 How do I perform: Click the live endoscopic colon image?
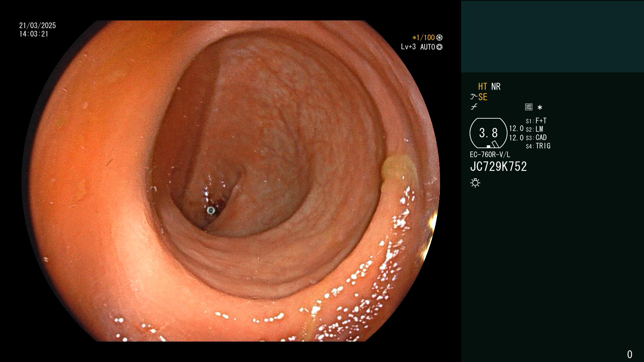(x=231, y=181)
